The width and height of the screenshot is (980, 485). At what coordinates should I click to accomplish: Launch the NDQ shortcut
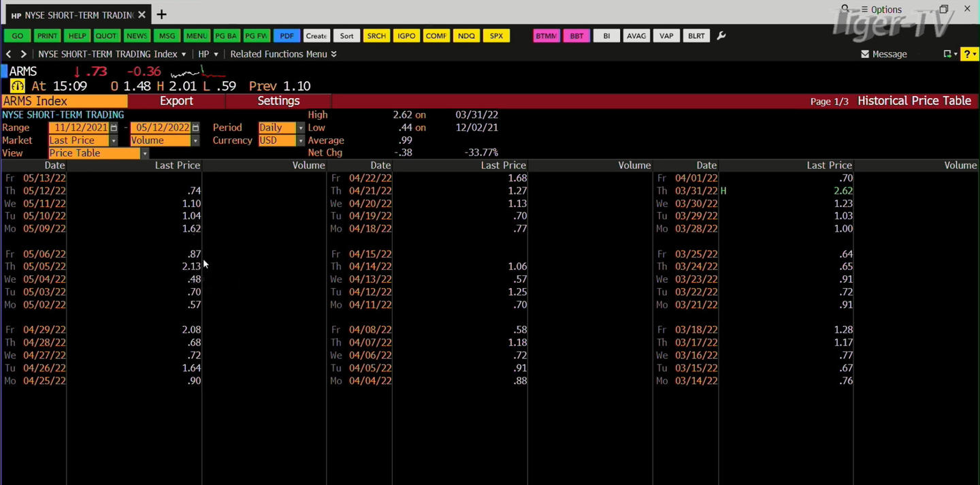point(466,35)
